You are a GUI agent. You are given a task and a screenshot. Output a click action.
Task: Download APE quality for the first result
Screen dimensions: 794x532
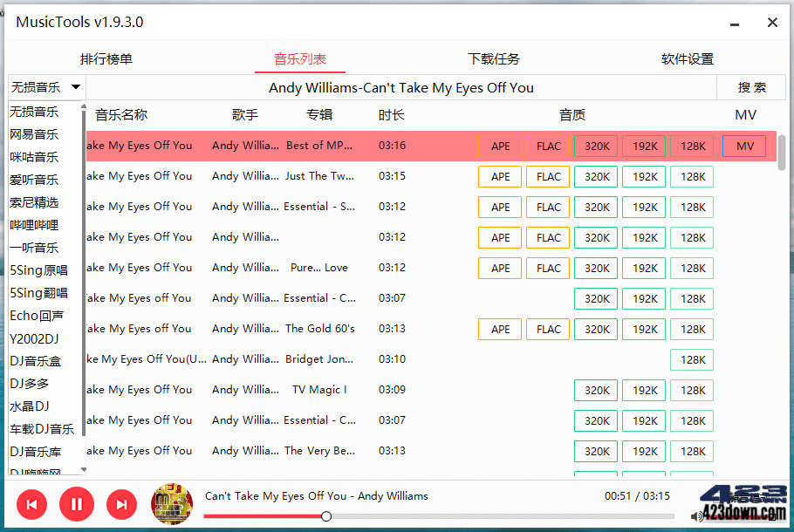click(x=499, y=146)
